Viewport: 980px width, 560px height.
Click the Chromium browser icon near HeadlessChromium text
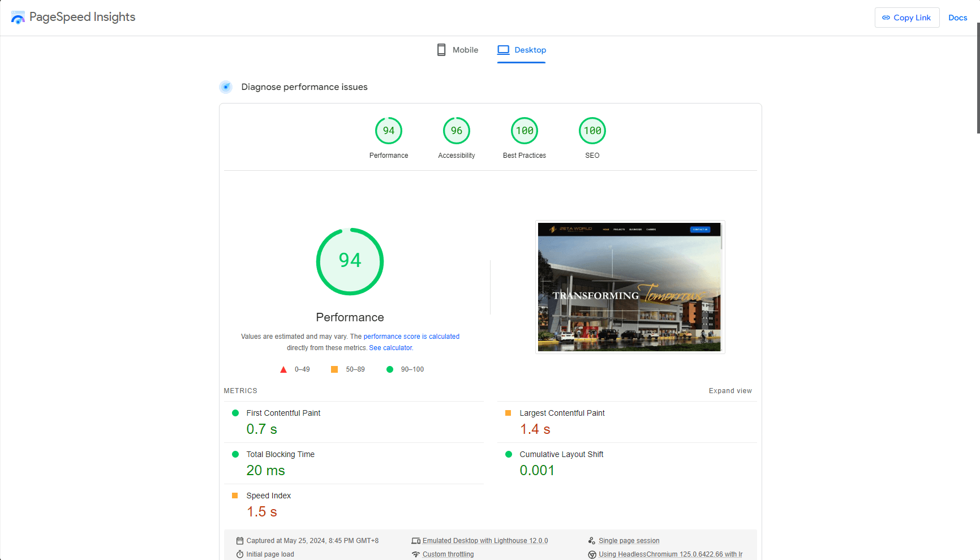click(592, 554)
